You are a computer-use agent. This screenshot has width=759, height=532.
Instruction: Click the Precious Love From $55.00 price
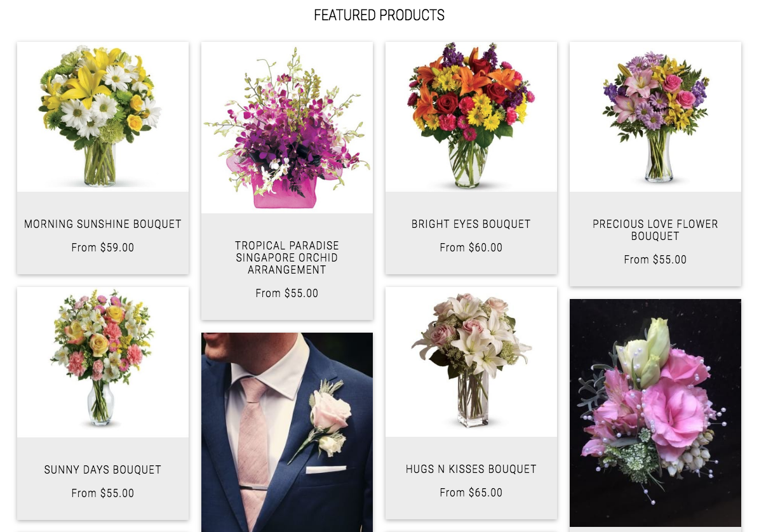[655, 260]
